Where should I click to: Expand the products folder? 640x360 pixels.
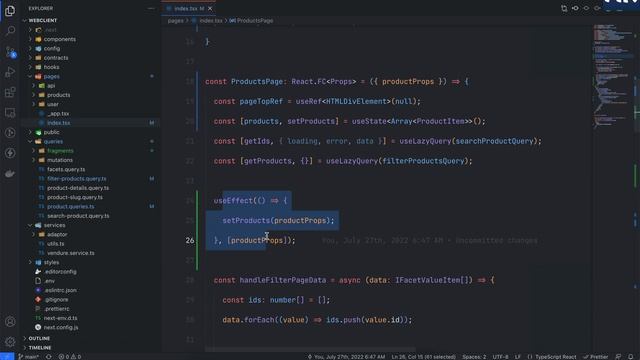click(x=58, y=95)
